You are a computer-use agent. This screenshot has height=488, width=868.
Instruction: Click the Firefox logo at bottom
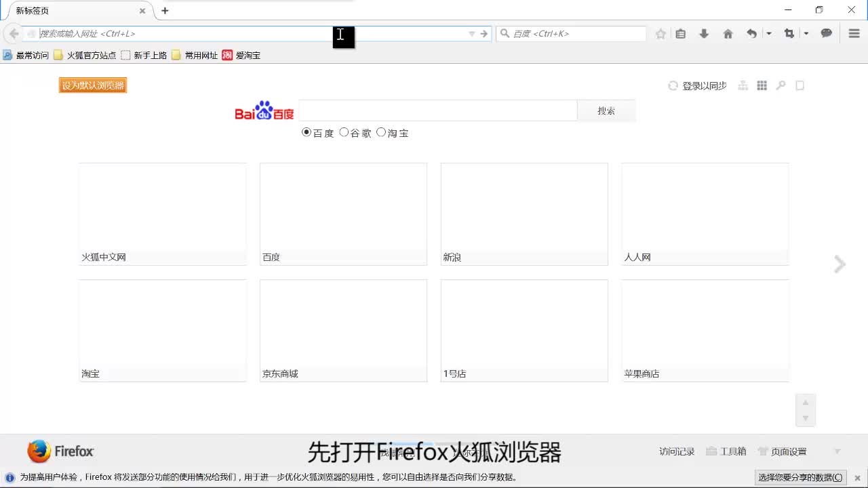60,451
